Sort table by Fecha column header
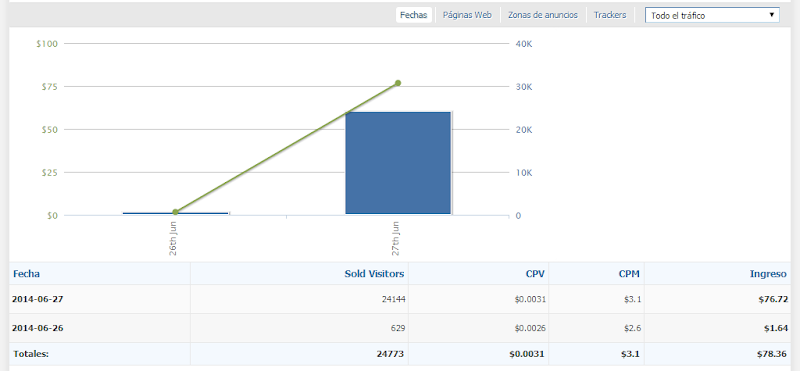This screenshot has height=371, width=800. (27, 274)
